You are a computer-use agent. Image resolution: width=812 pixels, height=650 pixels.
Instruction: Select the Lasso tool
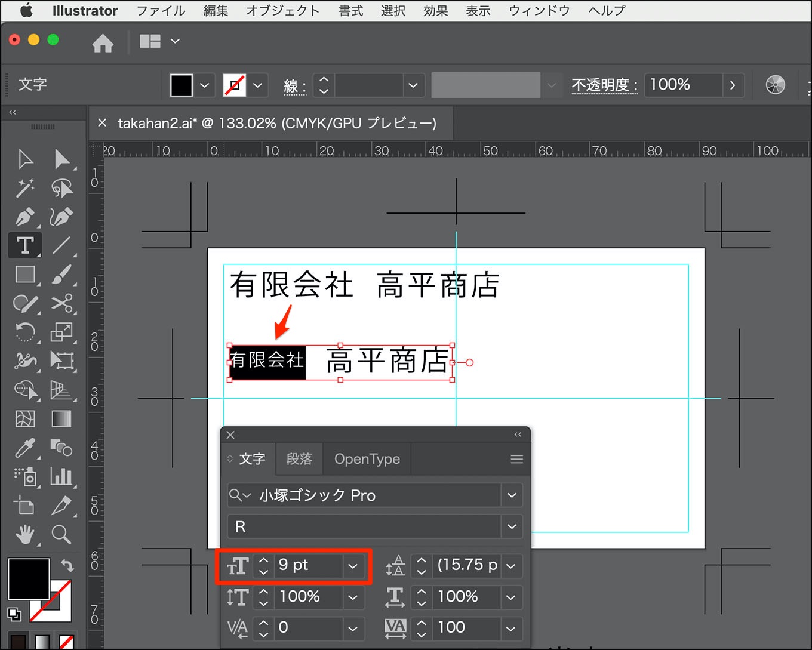(61, 188)
